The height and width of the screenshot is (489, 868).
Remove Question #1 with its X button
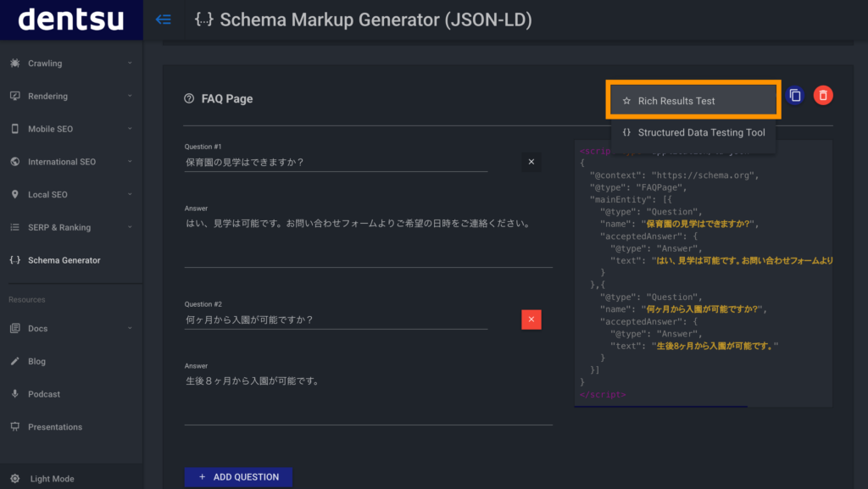click(x=531, y=162)
